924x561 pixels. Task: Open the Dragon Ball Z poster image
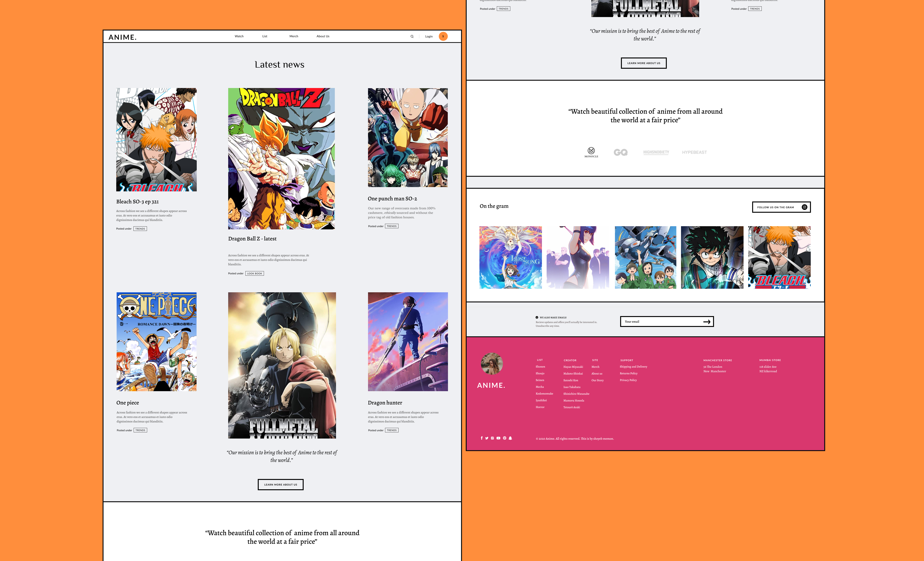[281, 159]
